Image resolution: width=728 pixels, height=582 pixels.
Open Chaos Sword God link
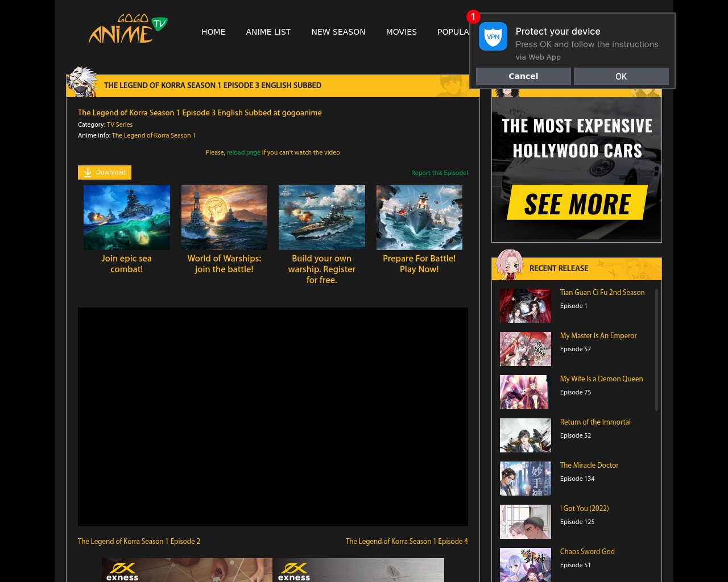[588, 551]
